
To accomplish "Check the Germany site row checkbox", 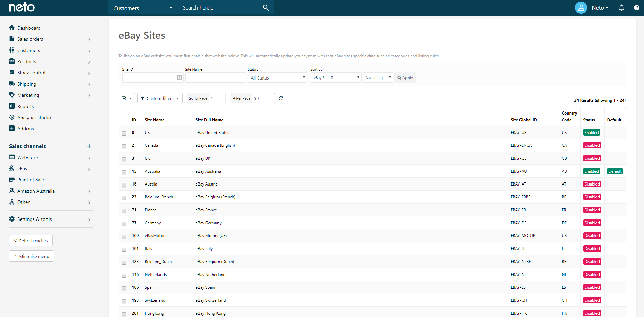I will [124, 224].
